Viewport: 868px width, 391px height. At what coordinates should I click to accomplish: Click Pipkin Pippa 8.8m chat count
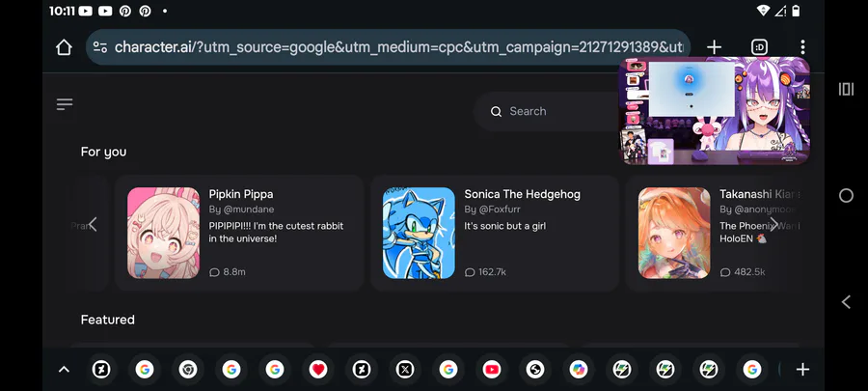point(228,272)
